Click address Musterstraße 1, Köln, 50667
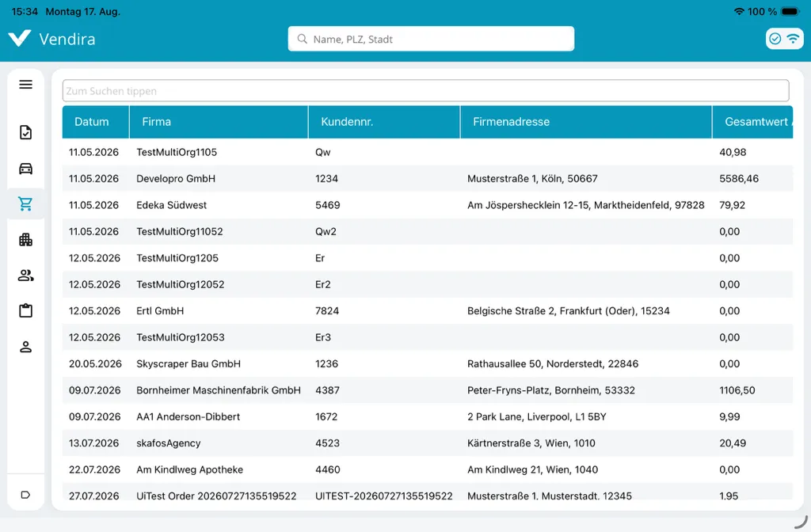The image size is (811, 532). pos(532,178)
